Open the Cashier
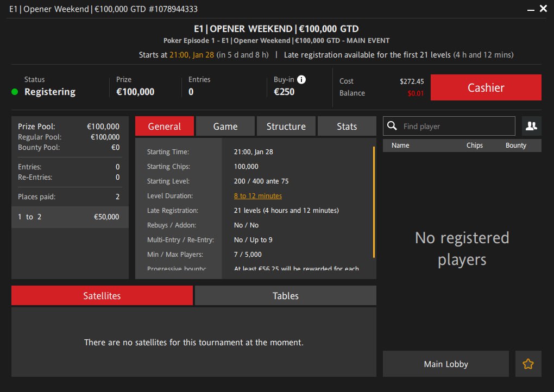 (x=486, y=87)
